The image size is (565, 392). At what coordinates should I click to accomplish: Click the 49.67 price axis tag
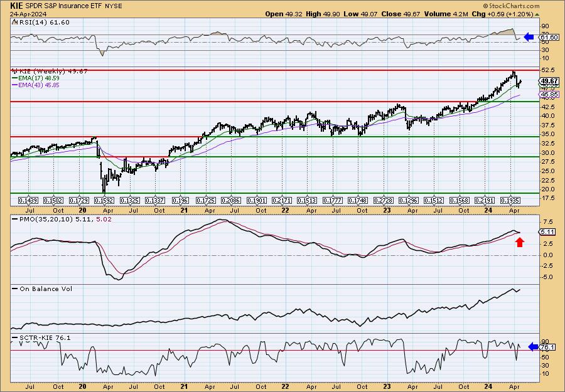[550, 81]
